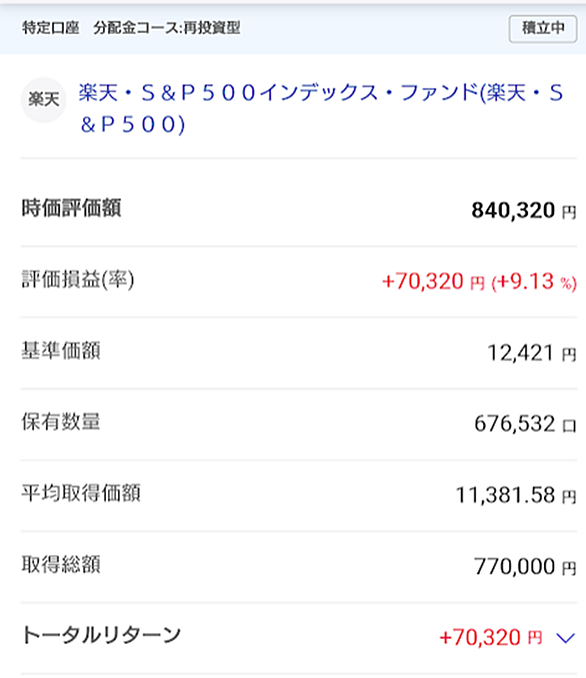Click the 平均取得価額 11,381.58 円 value
This screenshot has height=678, width=586.
coord(516,495)
